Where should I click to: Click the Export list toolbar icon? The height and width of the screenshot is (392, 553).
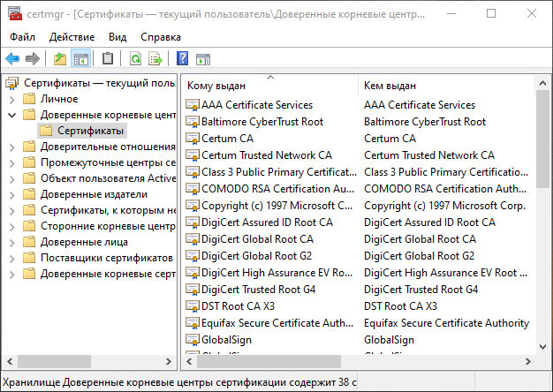pyautogui.click(x=155, y=58)
